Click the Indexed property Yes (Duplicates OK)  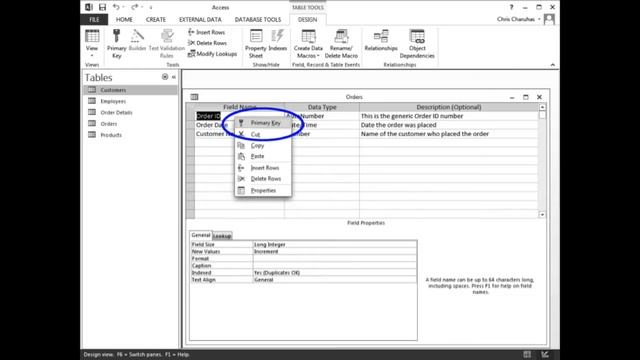(x=335, y=273)
